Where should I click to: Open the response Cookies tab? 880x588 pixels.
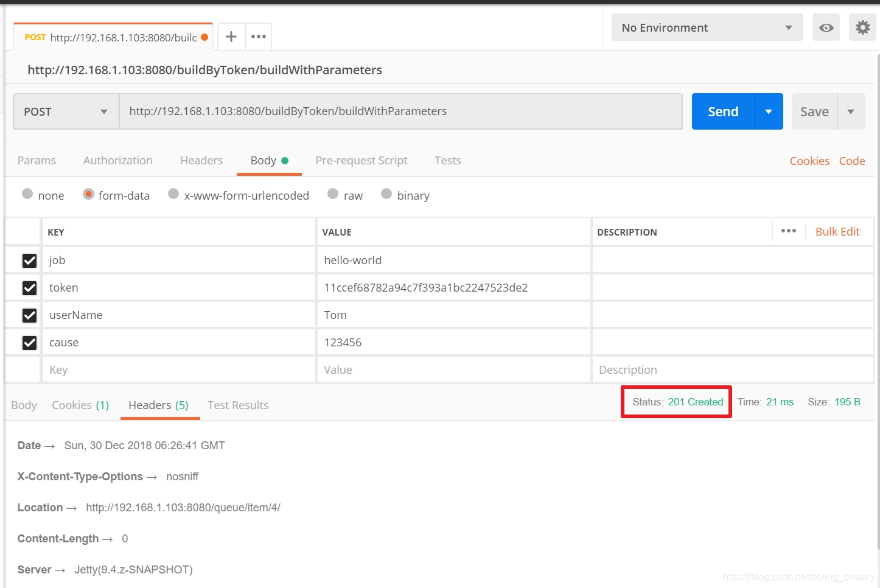coord(80,405)
